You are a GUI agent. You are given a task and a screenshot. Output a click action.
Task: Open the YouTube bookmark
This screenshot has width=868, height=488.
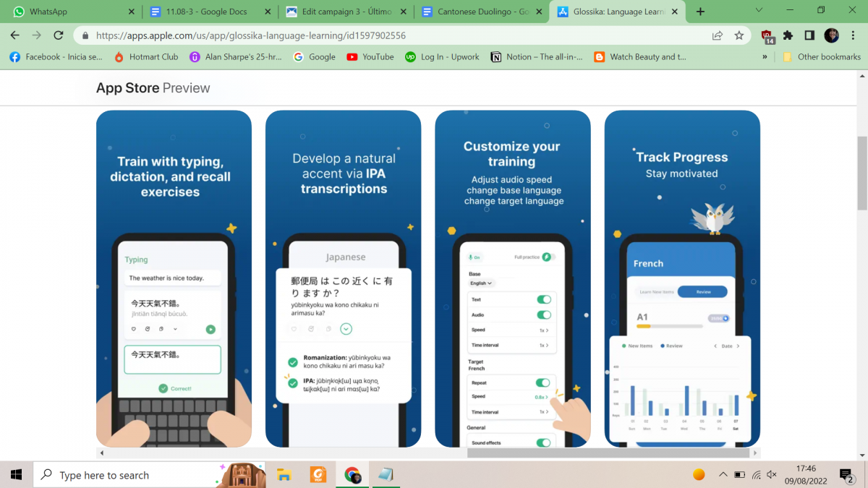coord(370,56)
